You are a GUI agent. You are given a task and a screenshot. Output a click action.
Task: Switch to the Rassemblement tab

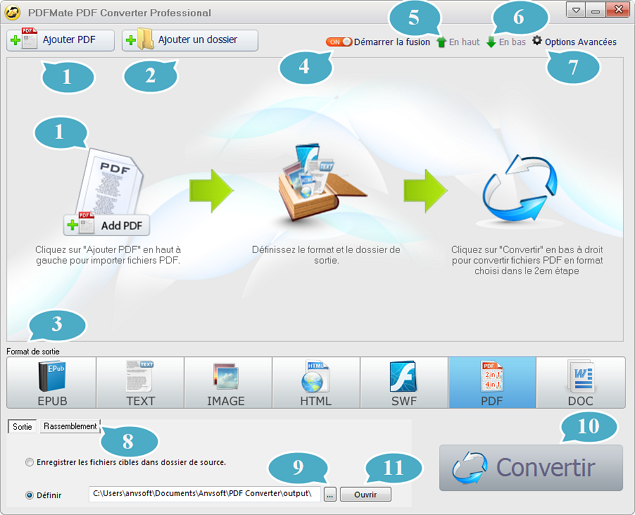pyautogui.click(x=70, y=426)
